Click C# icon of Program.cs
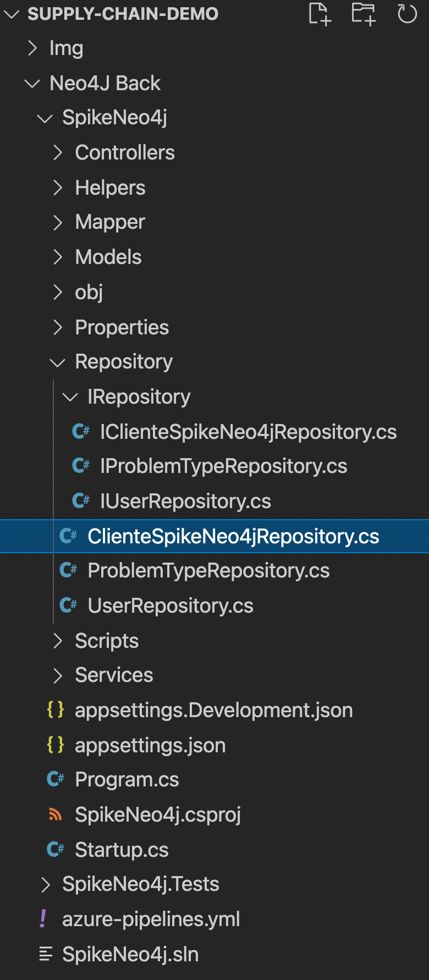The width and height of the screenshot is (429, 980). point(56,779)
